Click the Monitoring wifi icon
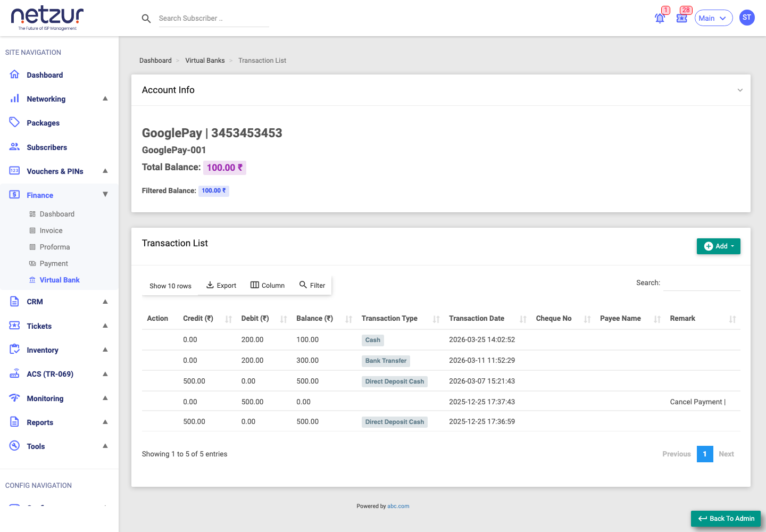The image size is (766, 532). point(15,398)
